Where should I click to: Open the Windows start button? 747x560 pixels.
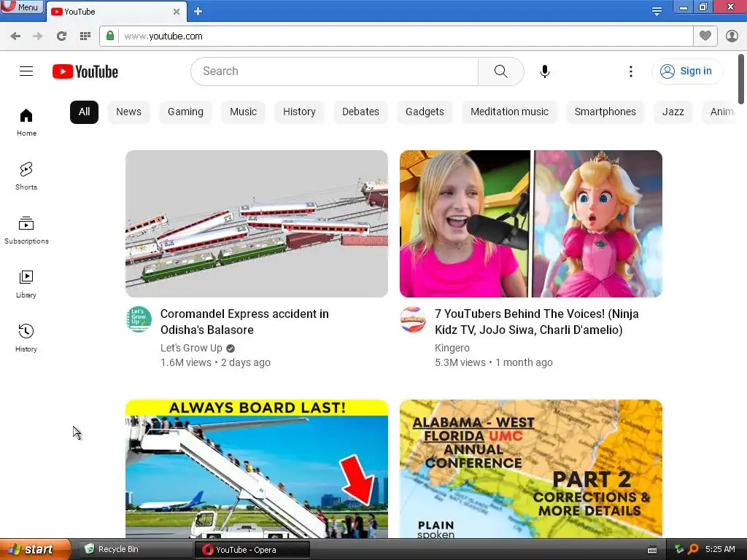[35, 550]
